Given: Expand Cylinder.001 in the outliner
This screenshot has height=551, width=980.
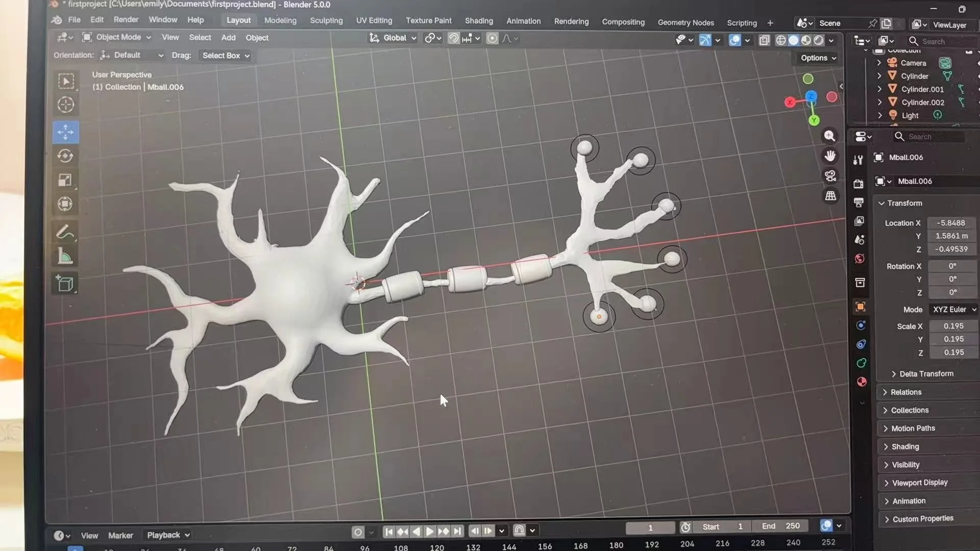Looking at the screenshot, I should point(879,89).
